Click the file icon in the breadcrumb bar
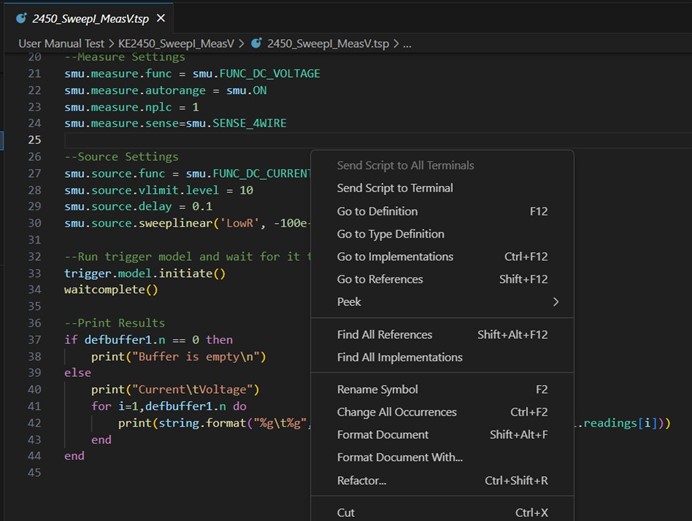The height and width of the screenshot is (521, 692). 257,44
